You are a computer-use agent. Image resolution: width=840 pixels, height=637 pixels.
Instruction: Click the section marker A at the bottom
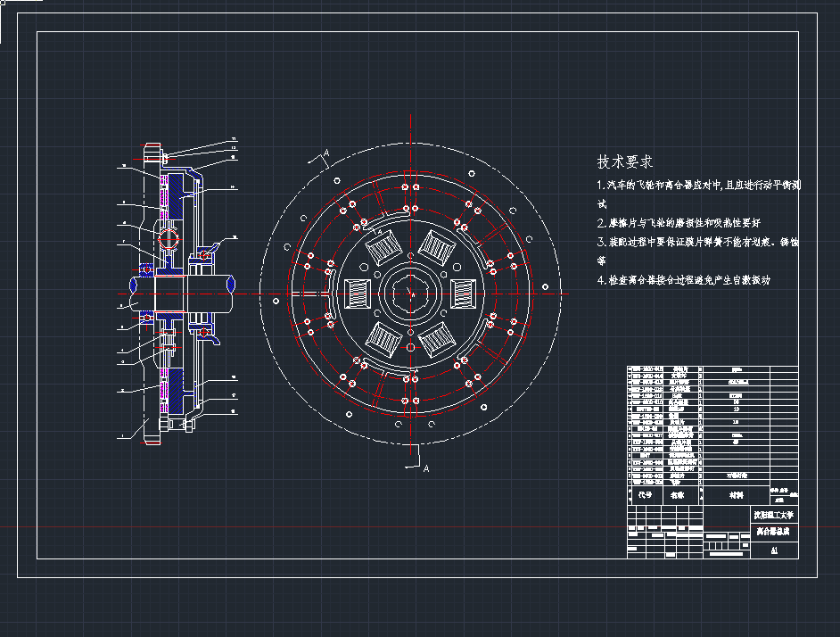[426, 467]
